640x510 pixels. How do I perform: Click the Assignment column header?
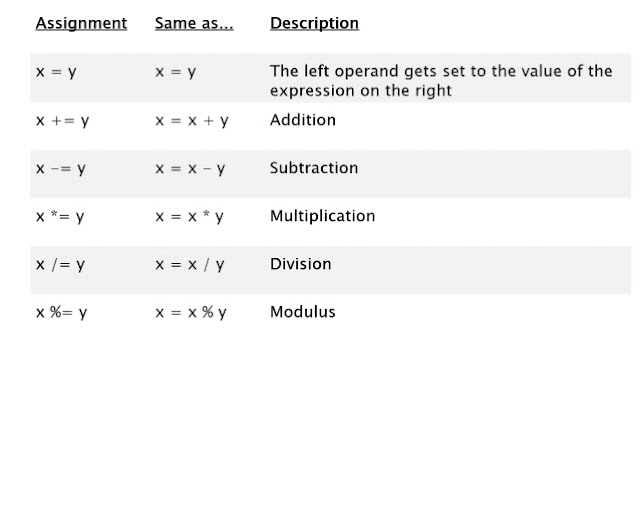(x=81, y=23)
